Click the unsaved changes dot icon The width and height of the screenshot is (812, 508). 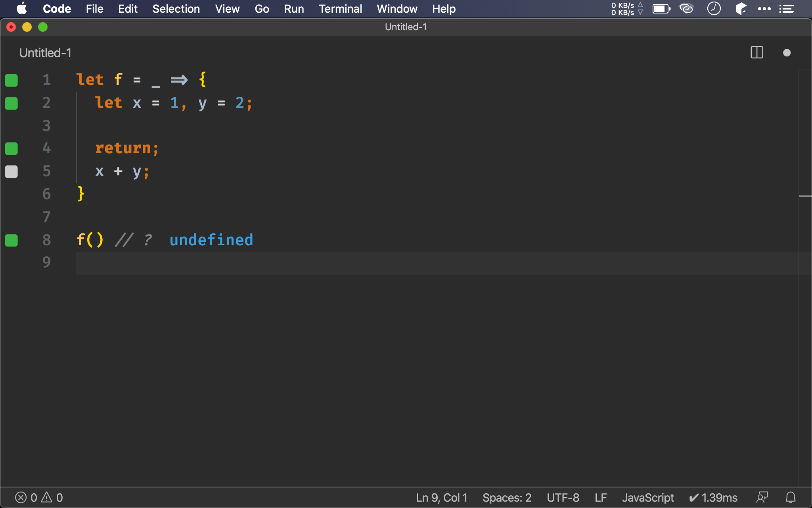787,53
